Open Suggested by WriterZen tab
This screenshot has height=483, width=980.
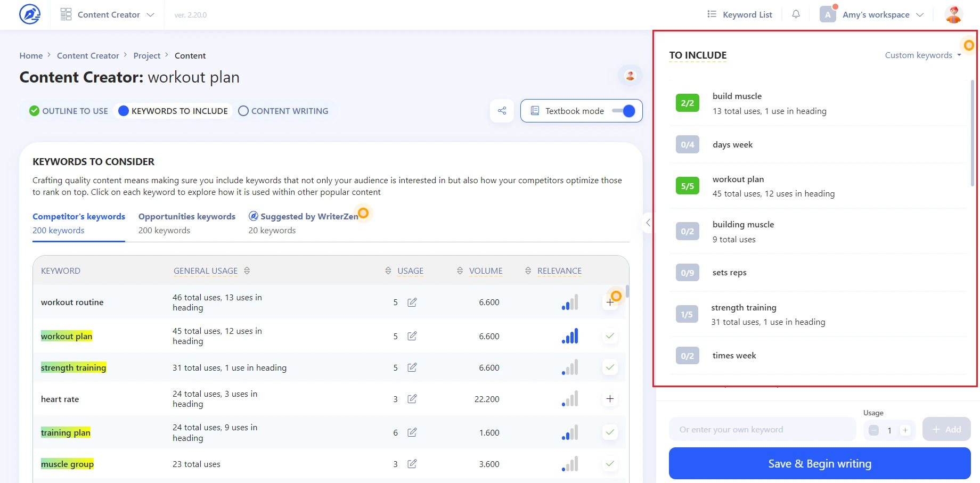point(304,223)
